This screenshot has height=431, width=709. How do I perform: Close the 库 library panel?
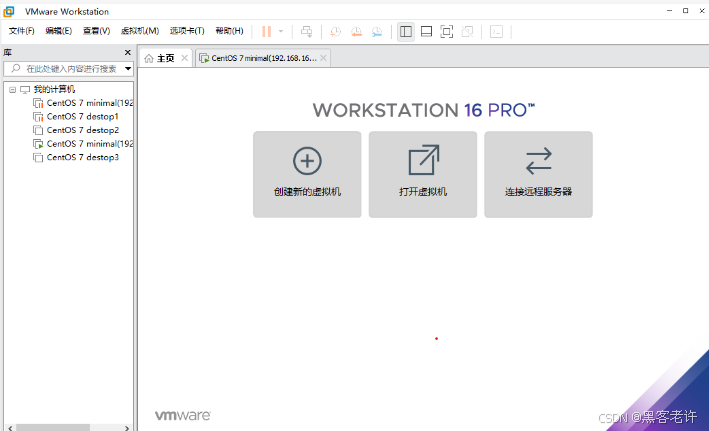pos(128,52)
